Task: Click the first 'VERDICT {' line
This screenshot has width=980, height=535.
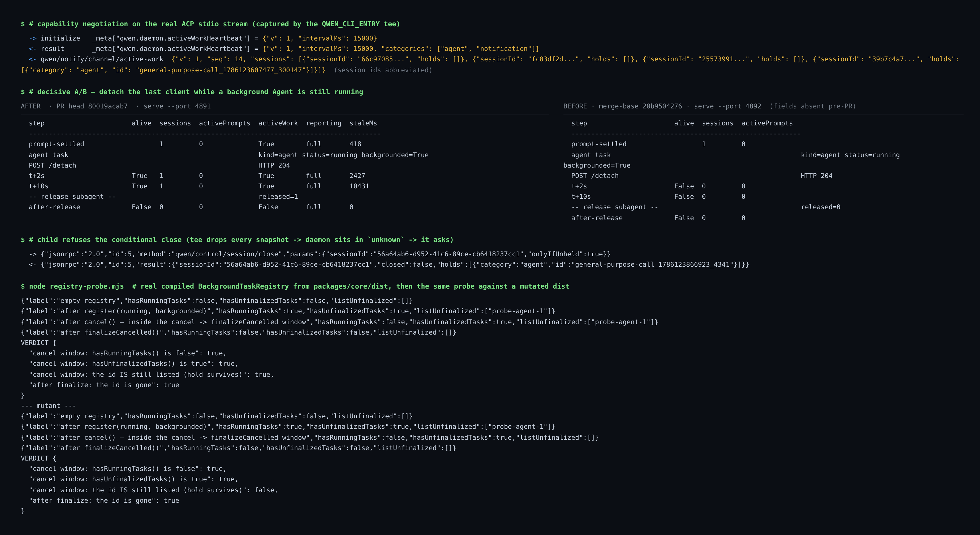Action: 38,343
